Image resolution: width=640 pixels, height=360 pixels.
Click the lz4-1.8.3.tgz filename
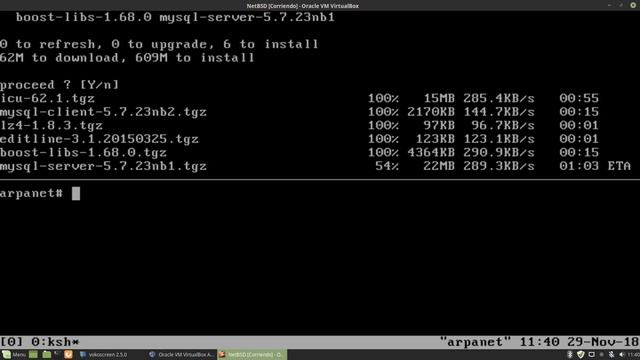point(51,125)
